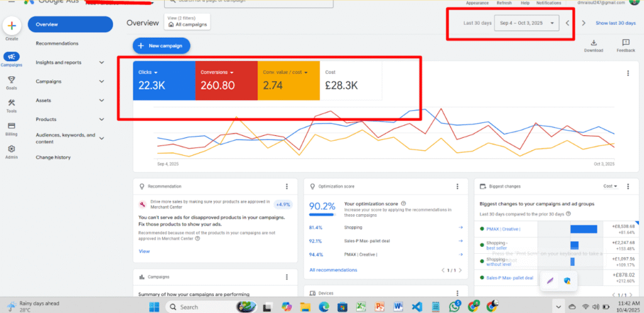Image resolution: width=644 pixels, height=313 pixels.
Task: Open Cost dropdown in Biggest changes
Action: click(x=610, y=186)
